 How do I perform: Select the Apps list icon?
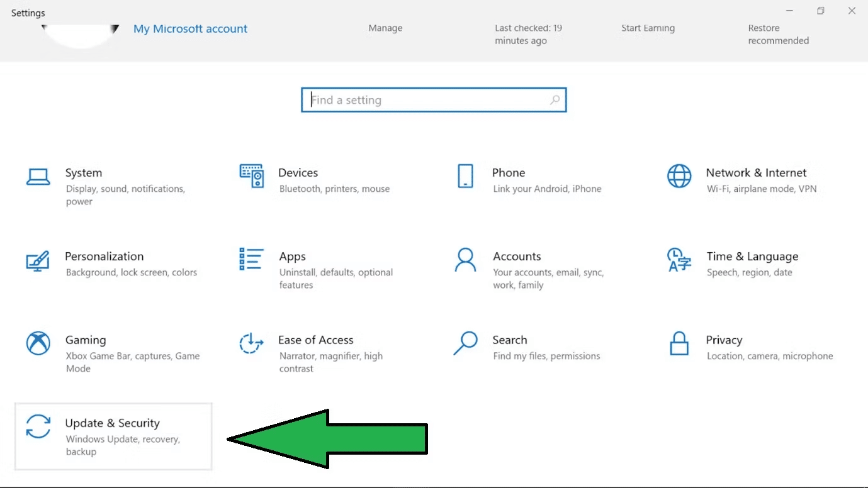click(x=251, y=259)
